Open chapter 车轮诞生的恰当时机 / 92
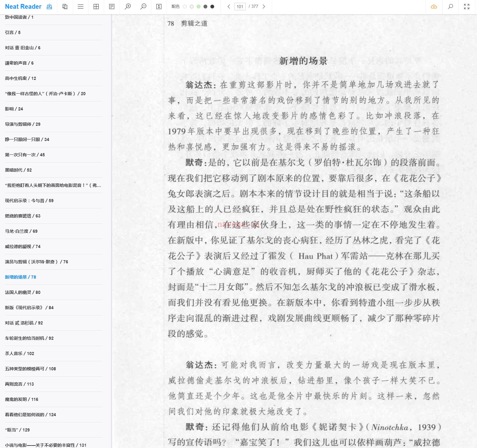Viewport: 477px width, 448px height. click(x=29, y=338)
